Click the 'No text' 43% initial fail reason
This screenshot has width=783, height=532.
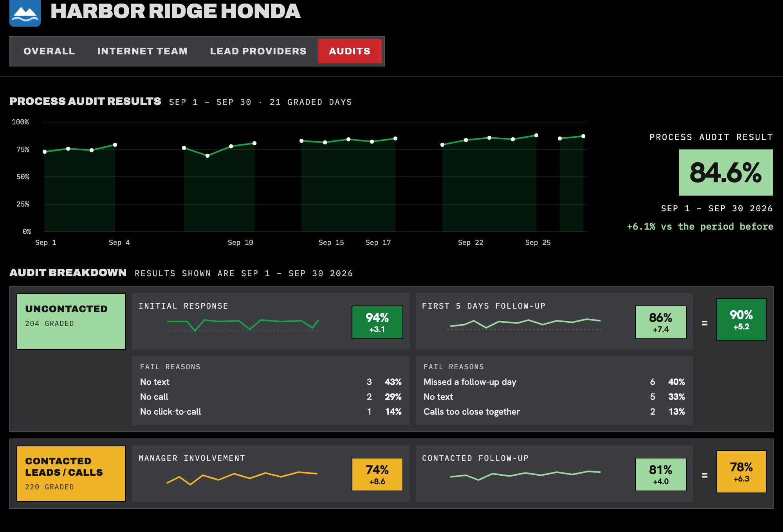click(271, 382)
